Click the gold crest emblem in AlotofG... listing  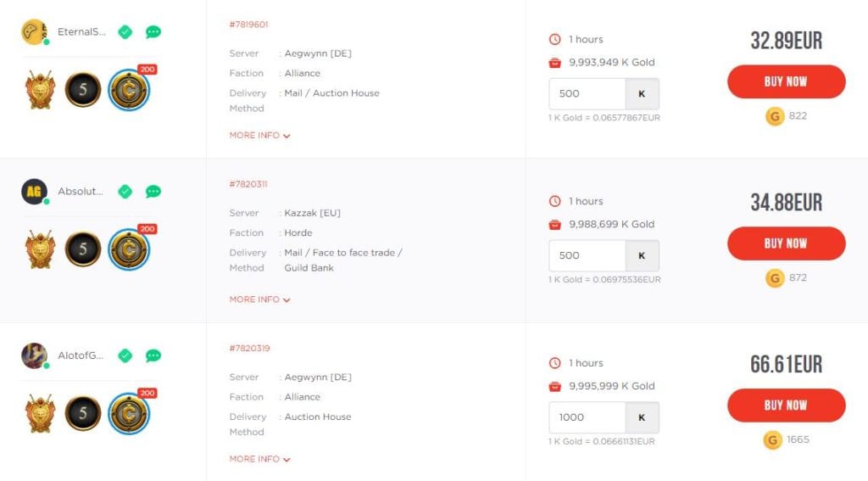(41, 413)
